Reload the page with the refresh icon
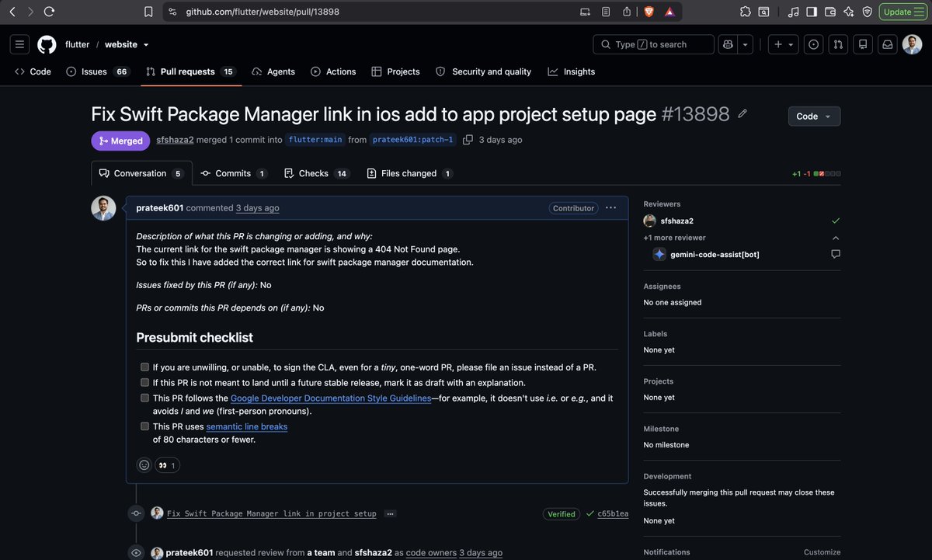The width and height of the screenshot is (932, 560). point(49,12)
